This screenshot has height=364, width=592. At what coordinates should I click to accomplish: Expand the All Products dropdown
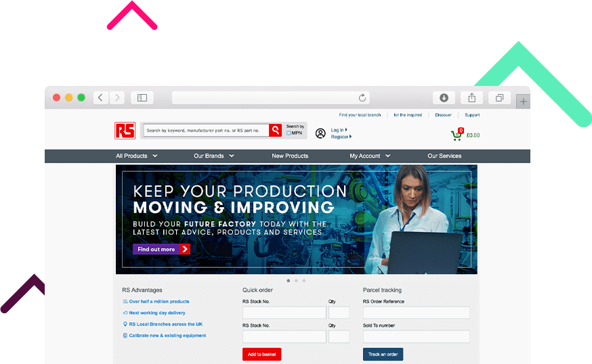coord(136,156)
